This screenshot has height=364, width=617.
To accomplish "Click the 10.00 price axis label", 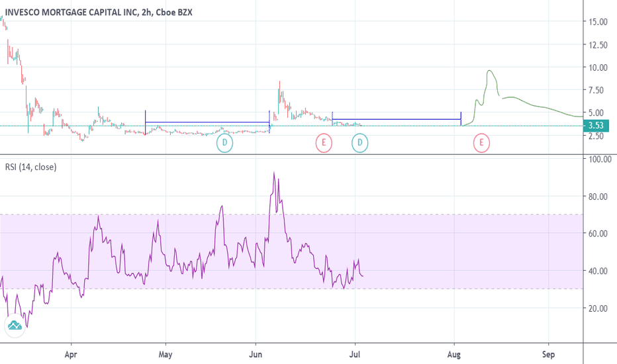I will point(598,68).
